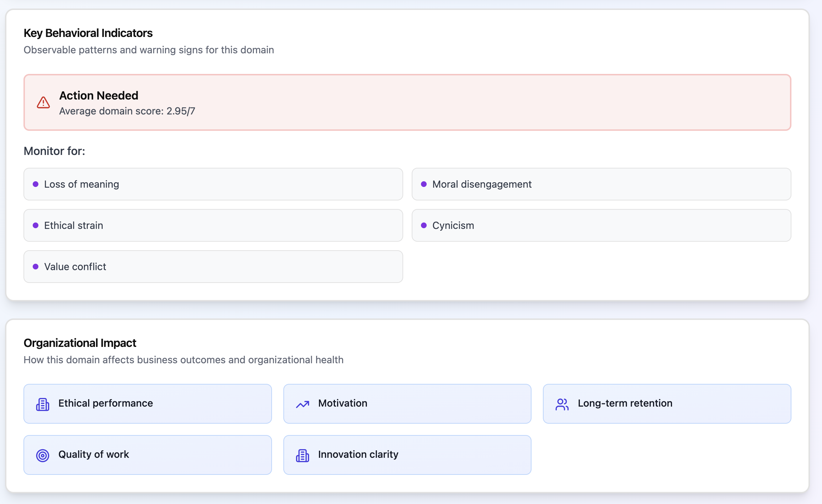Open the Quality of work card
Screen dimensions: 822x504
148,455
